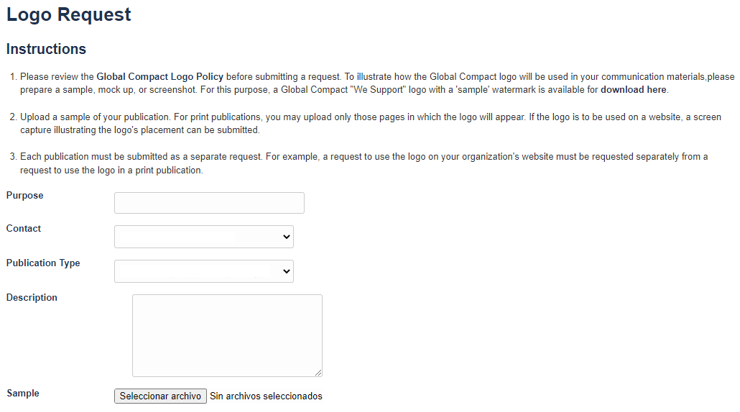Open the Contact dropdown
This screenshot has height=412, width=740.
coord(204,237)
